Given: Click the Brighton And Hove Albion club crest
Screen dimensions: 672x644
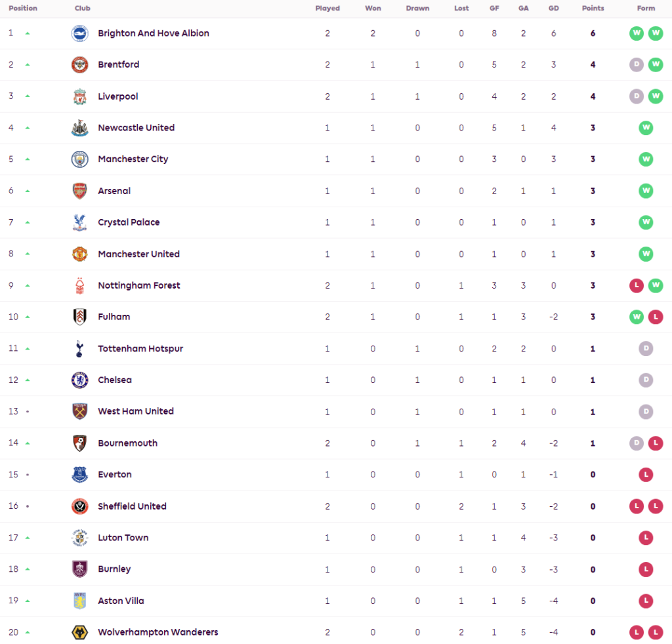Looking at the screenshot, I should 79,33.
